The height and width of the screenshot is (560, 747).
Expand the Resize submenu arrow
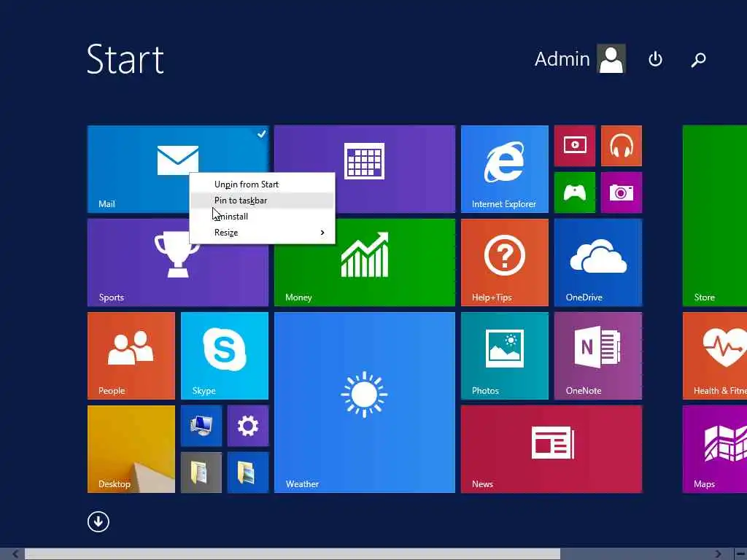322,233
